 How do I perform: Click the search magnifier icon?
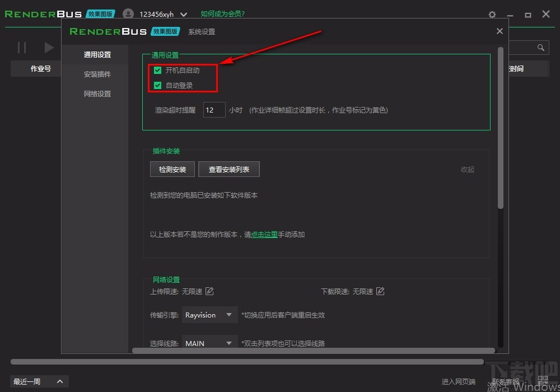tap(541, 48)
